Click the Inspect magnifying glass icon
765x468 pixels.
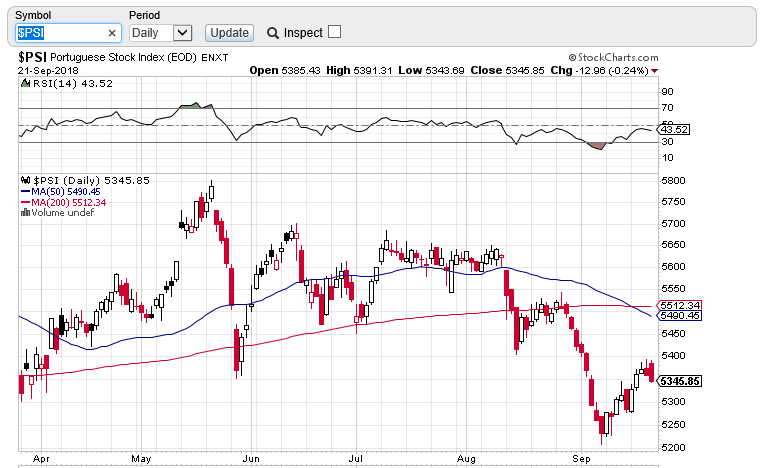(273, 33)
